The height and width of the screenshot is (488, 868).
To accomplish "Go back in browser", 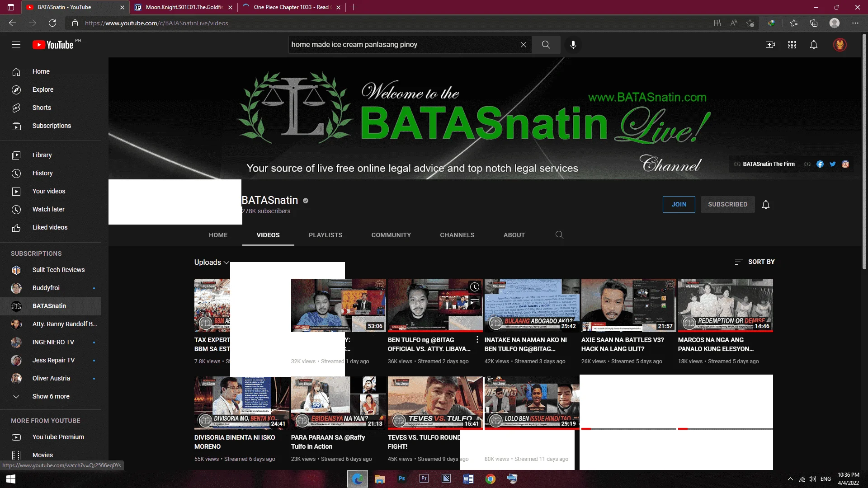I will pyautogui.click(x=13, y=23).
